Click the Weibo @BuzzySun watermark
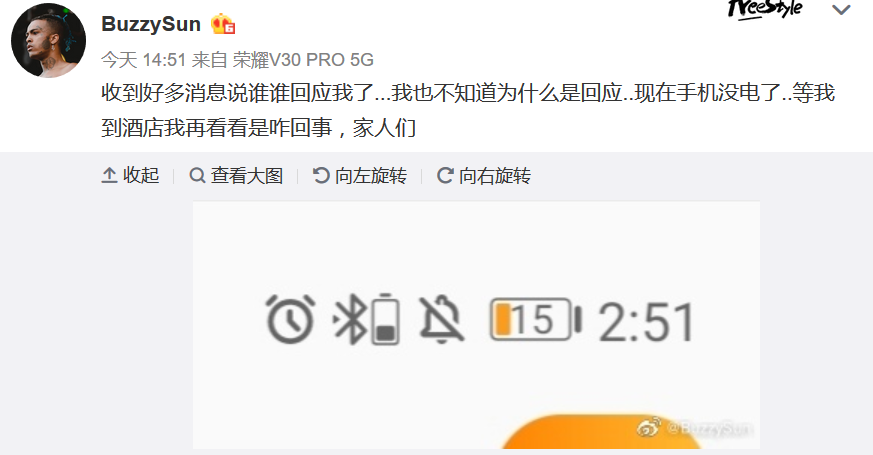 tap(695, 428)
